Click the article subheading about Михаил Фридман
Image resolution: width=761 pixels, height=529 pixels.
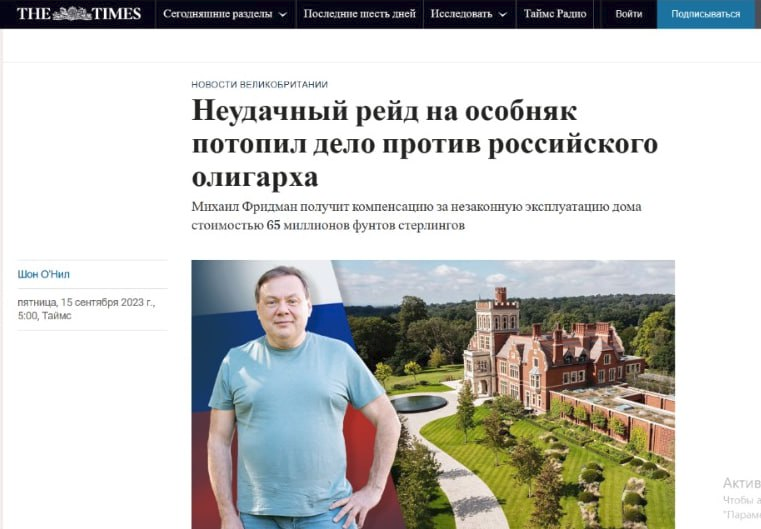click(x=416, y=216)
